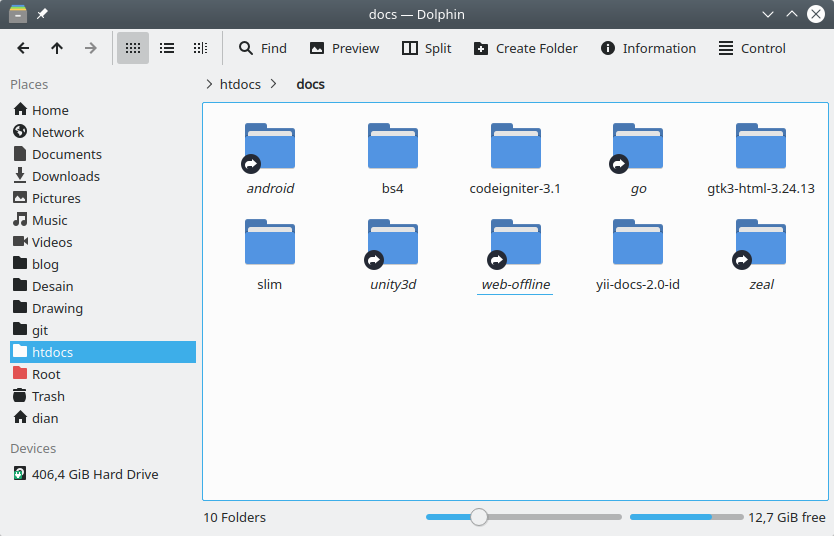Screen dimensions: 834x536
Task: Select the android folder icon
Action: pyautogui.click(x=270, y=148)
